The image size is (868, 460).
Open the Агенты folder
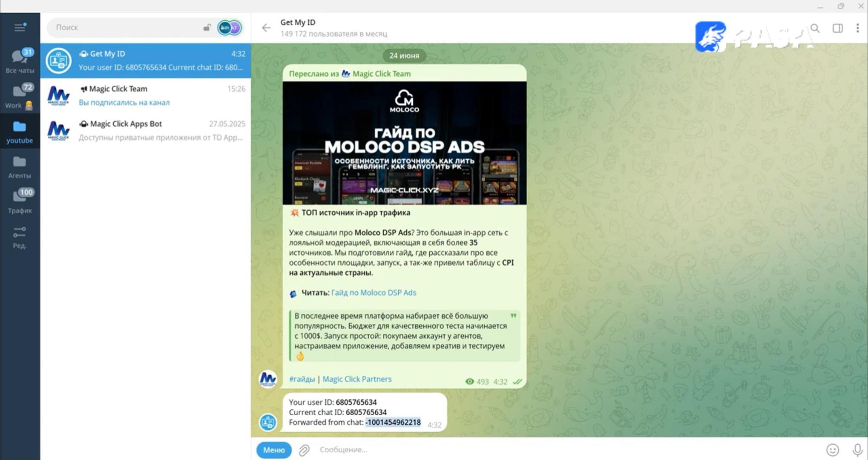point(20,167)
